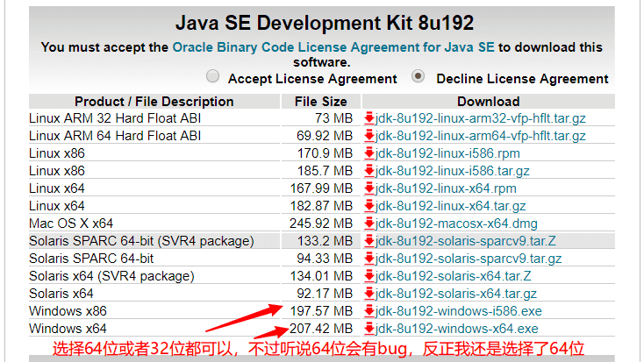
Task: Click the Product / File Description column header
Action: (154, 102)
